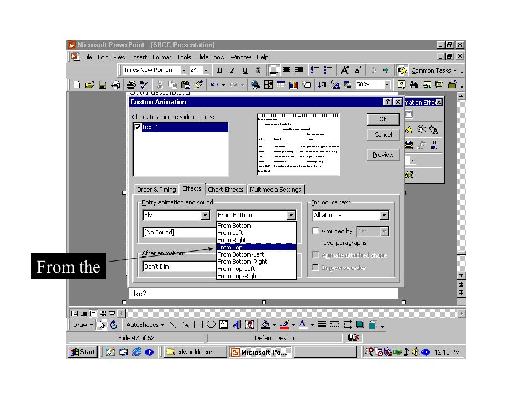This screenshot has height=399, width=532.
Task: Print the presentation
Action: pos(131,84)
